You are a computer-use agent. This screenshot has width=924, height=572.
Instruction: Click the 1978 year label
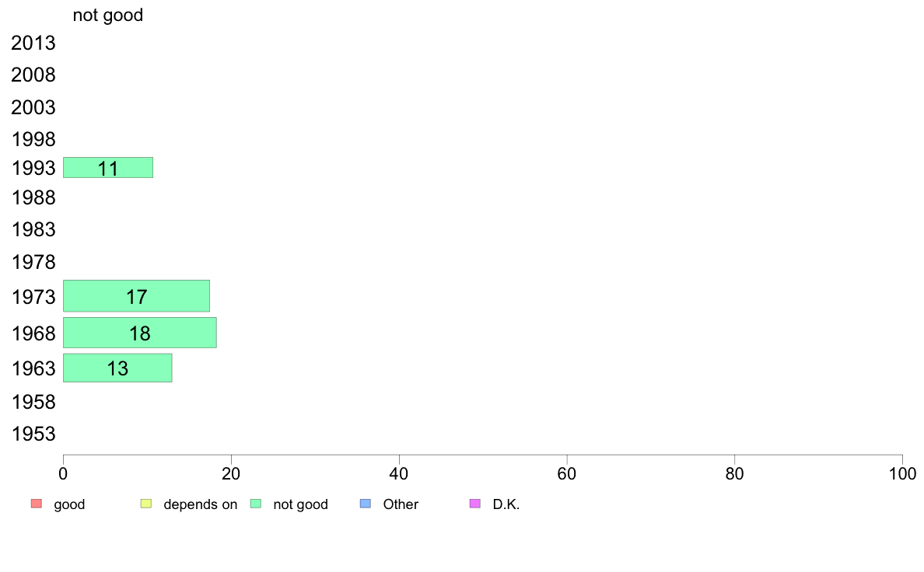click(33, 262)
